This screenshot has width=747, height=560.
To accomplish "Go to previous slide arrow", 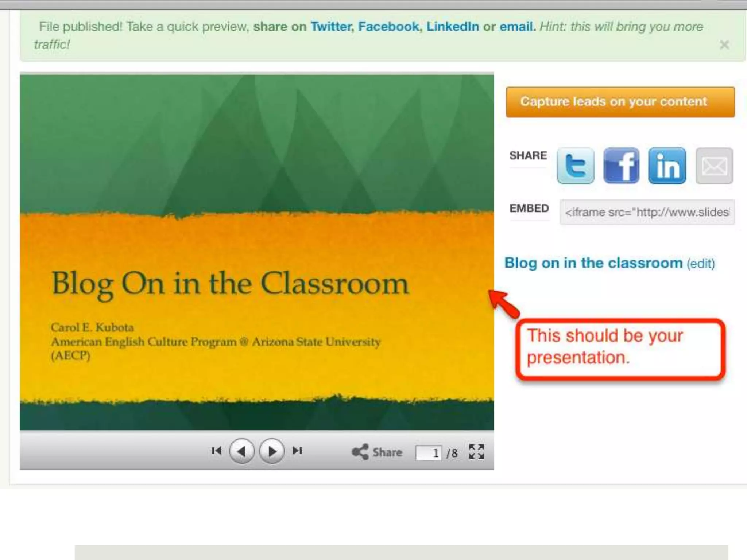I will pyautogui.click(x=241, y=451).
